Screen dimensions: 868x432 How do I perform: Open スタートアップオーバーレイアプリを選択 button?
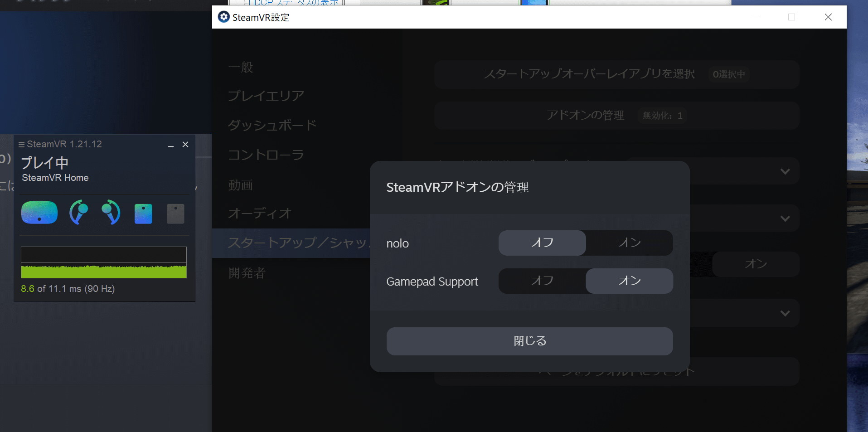[x=616, y=74]
